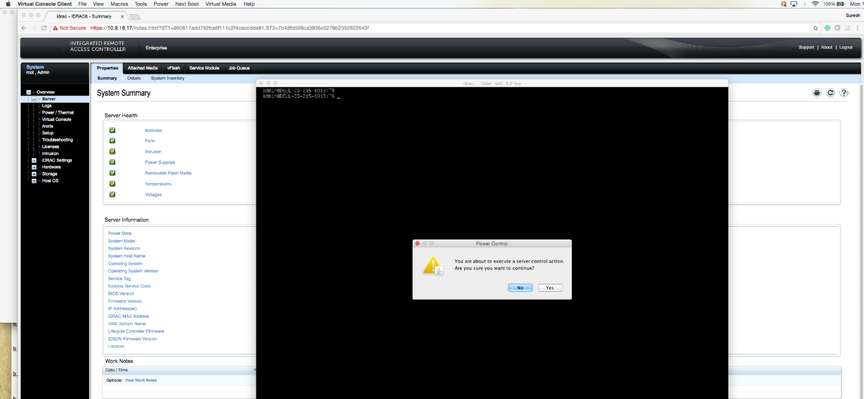This screenshot has width=864, height=399.
Task: Click the browser reload icon
Action: (x=44, y=28)
